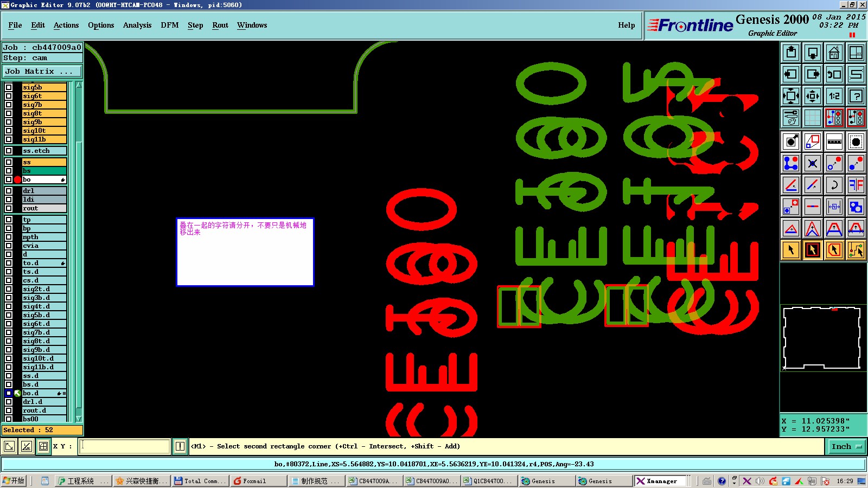Image resolution: width=868 pixels, height=488 pixels.
Task: Click the layer list scroll up arrow
Action: click(79, 85)
